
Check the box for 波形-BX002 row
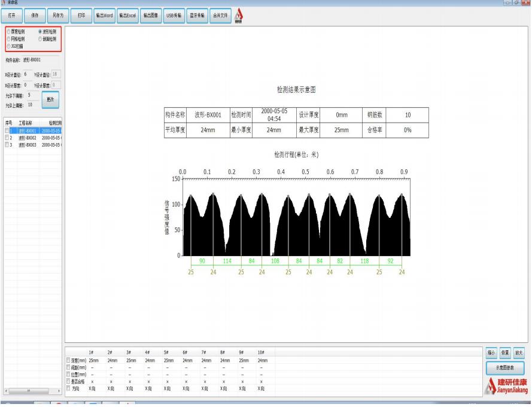[7, 138]
